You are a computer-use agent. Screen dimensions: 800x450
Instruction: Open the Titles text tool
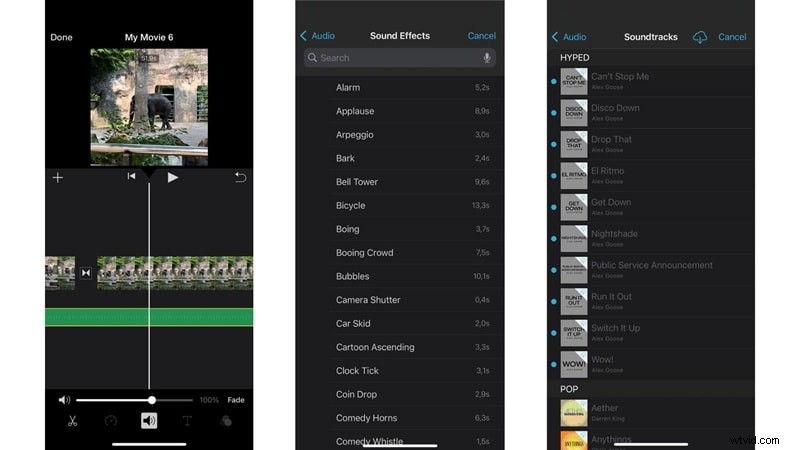point(187,421)
